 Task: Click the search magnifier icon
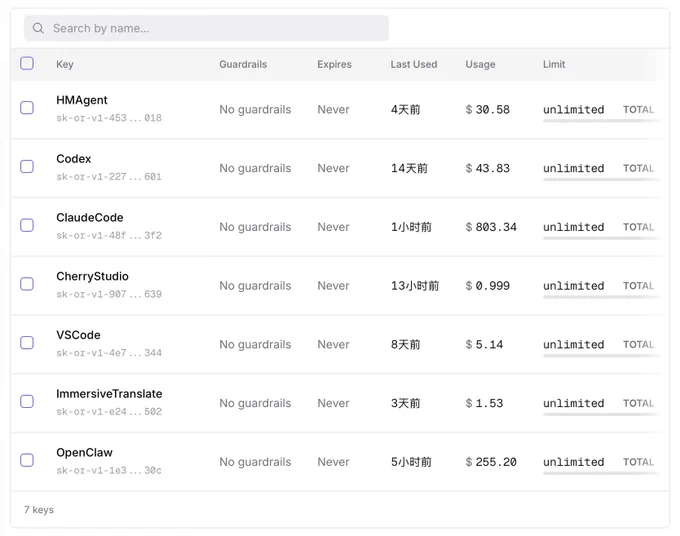click(x=38, y=28)
